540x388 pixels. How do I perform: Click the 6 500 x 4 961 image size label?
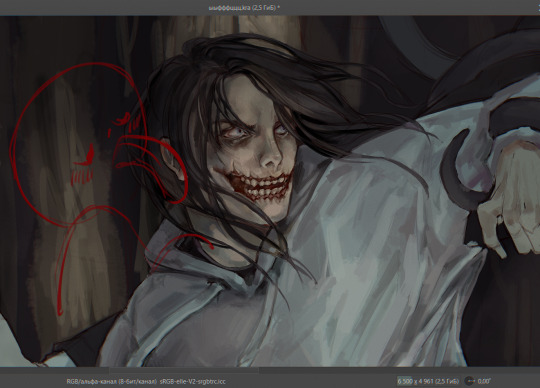tap(428, 381)
